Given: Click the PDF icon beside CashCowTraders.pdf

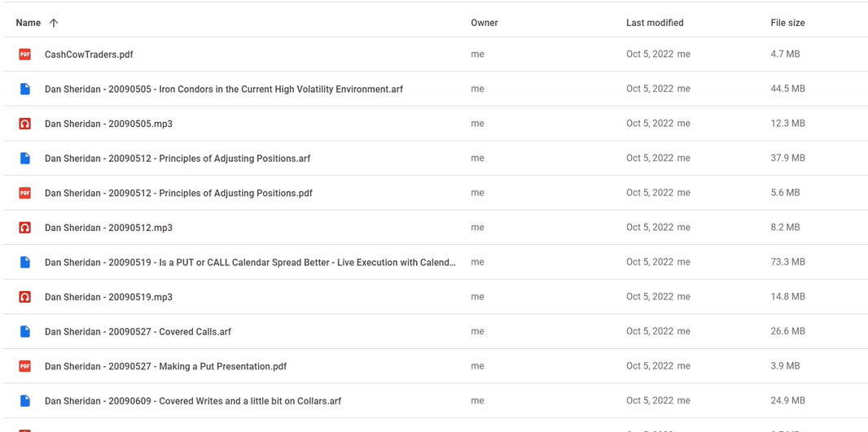Looking at the screenshot, I should click(25, 55).
